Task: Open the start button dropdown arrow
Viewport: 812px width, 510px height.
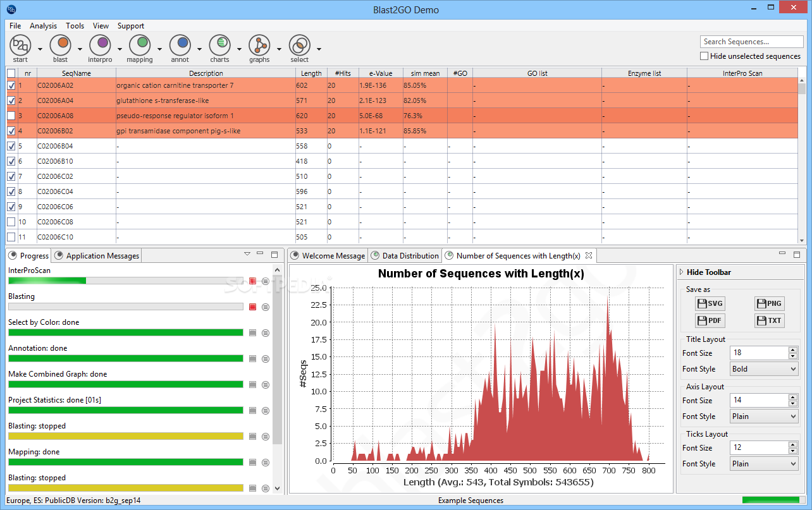Action: [x=40, y=49]
